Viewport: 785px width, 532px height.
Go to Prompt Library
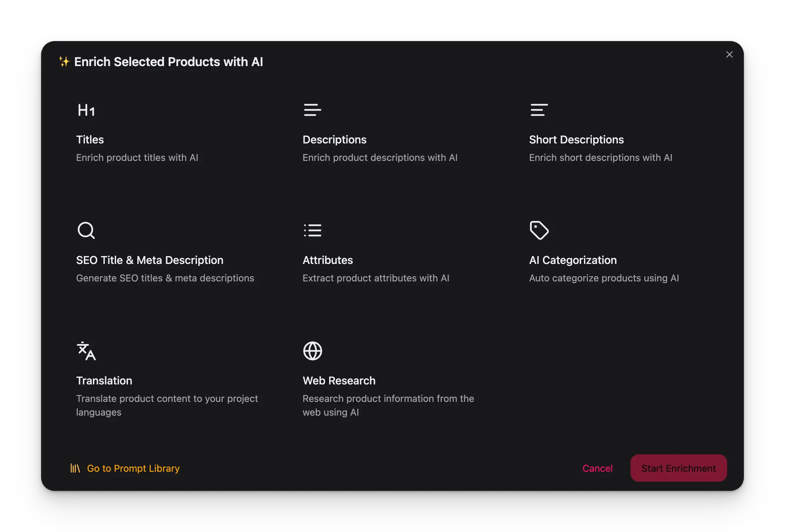(133, 468)
